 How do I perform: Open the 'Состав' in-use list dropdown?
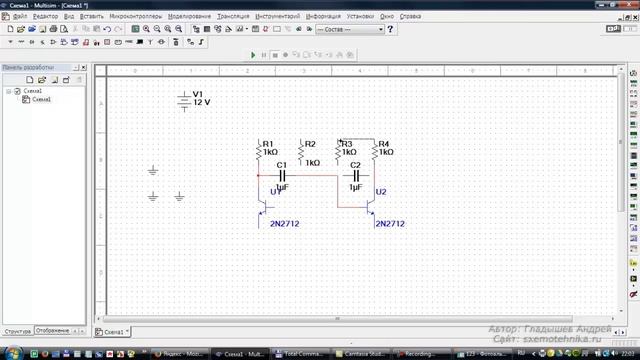(350, 29)
